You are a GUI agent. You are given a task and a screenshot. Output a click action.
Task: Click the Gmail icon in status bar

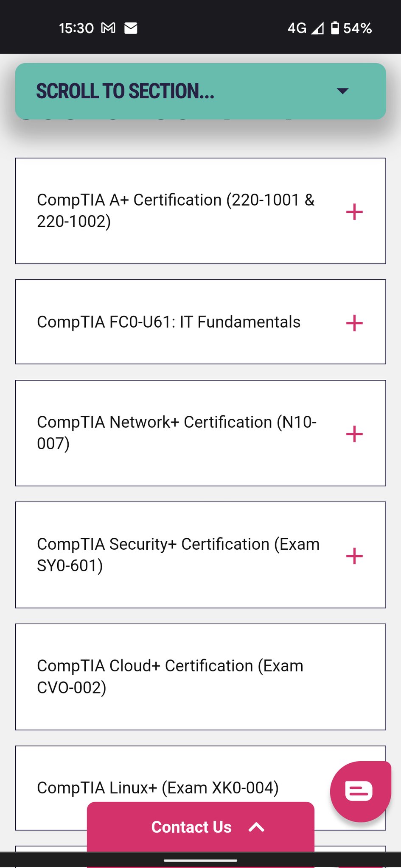pos(108,28)
